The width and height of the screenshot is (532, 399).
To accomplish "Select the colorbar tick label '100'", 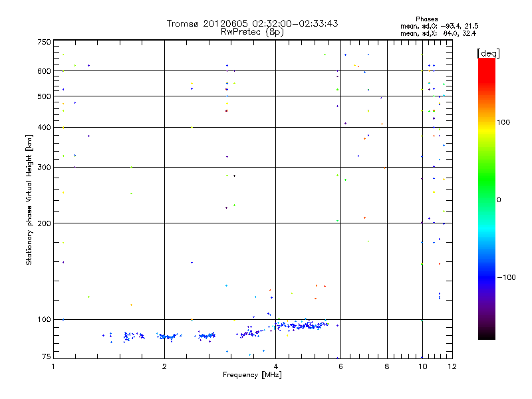I will 503,122.
